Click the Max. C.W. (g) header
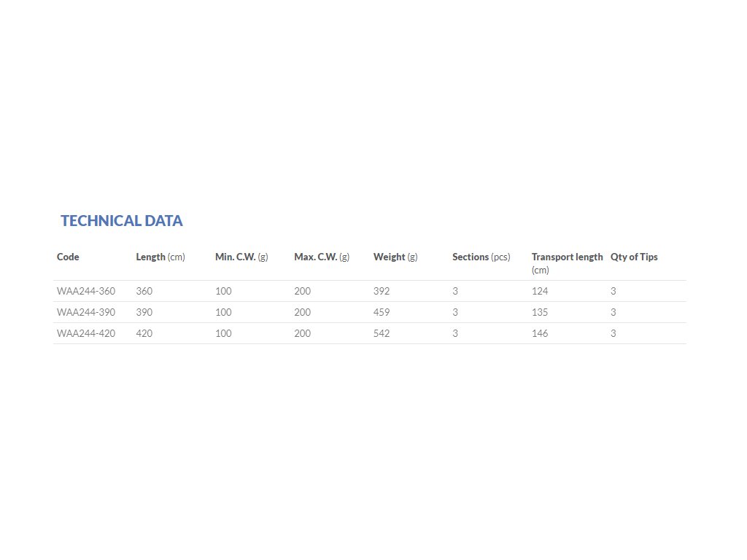Viewport: 747px width, 560px height. click(x=322, y=257)
